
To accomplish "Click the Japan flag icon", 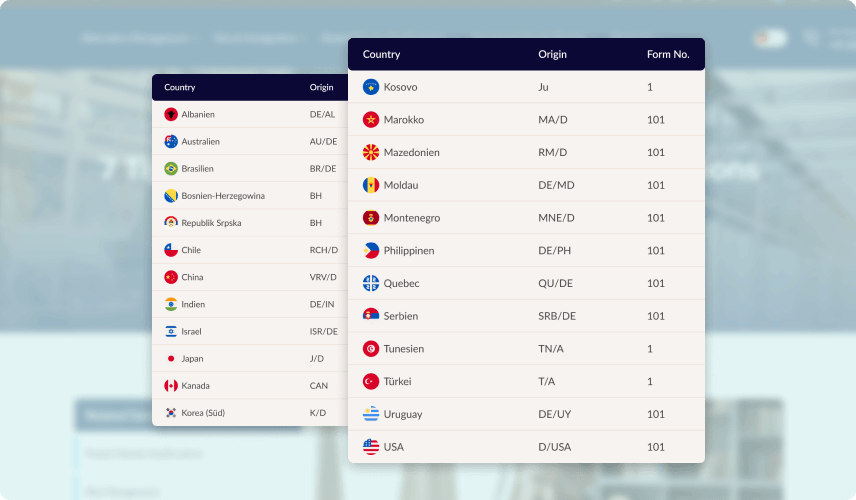I will [171, 359].
